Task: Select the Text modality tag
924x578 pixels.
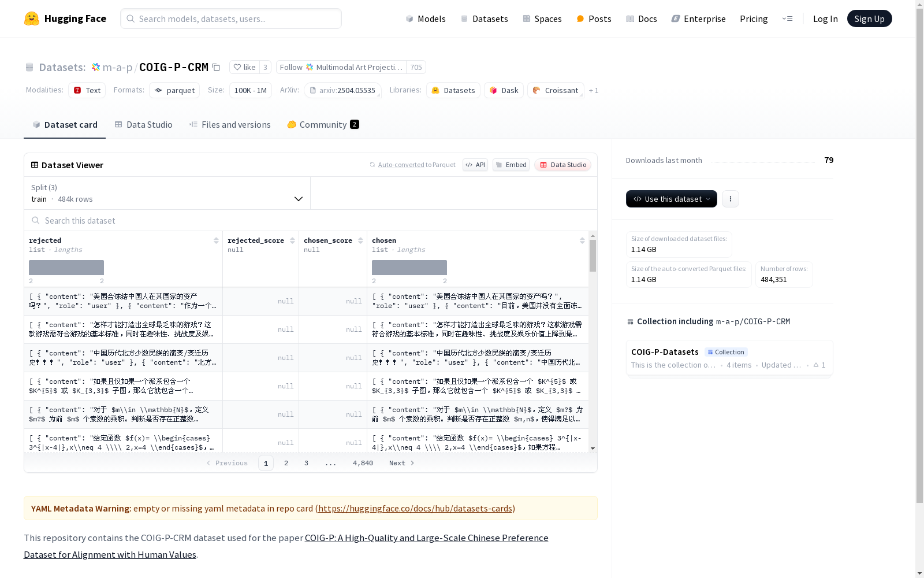Action: click(x=87, y=90)
